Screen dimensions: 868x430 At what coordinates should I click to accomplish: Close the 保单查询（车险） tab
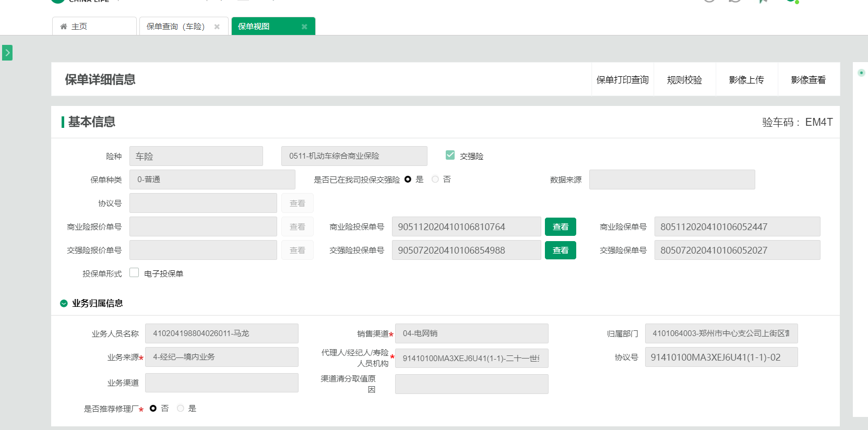217,27
